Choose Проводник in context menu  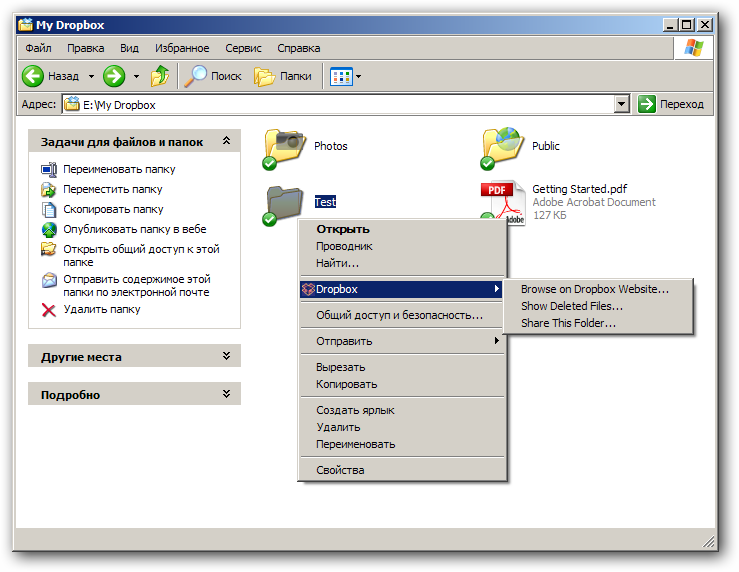[402, 246]
